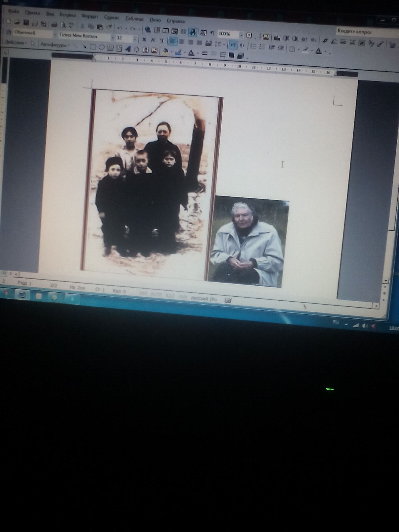Viewport: 399px width, 532px height.
Task: Draw a rectangle with the Rectangle tool
Action: (x=93, y=47)
